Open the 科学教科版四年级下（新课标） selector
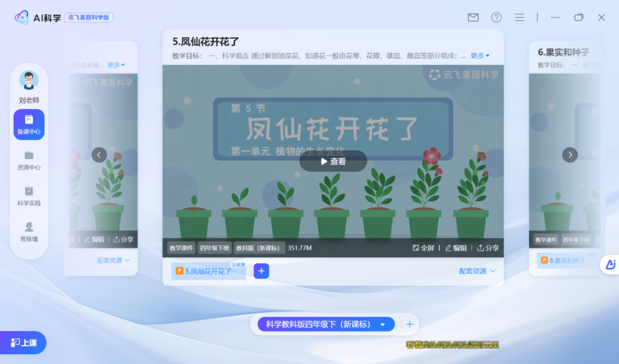The width and height of the screenshot is (619, 364). point(324,324)
